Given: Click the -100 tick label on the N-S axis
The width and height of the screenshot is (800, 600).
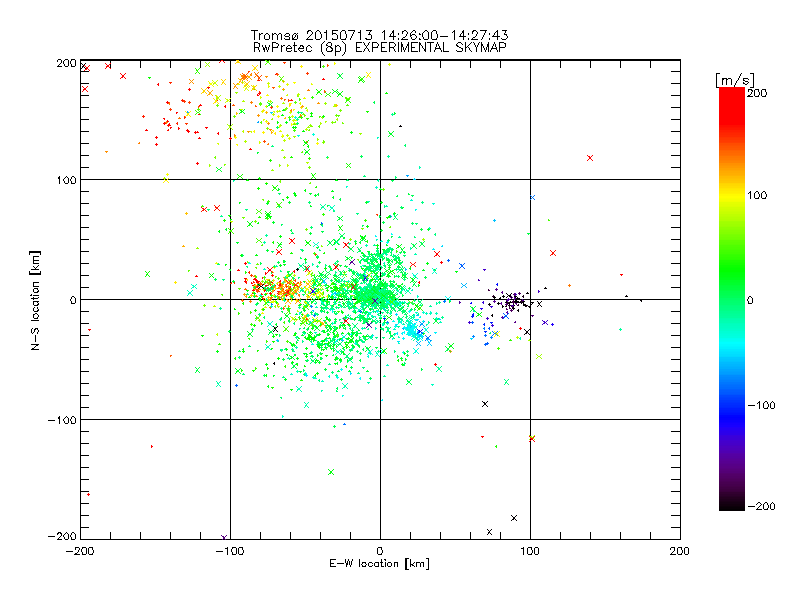Looking at the screenshot, I should pyautogui.click(x=62, y=420).
